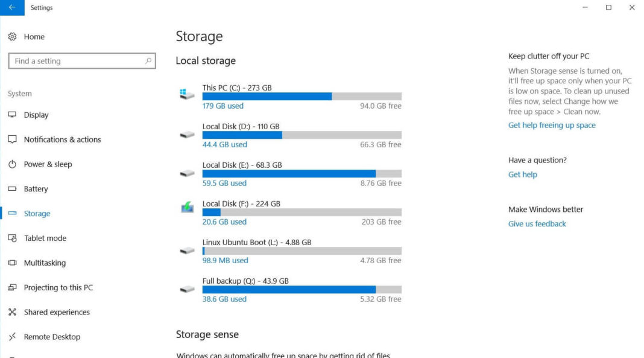Click the Find a setting search box
Screen dimensions: 644x358
point(72,60)
